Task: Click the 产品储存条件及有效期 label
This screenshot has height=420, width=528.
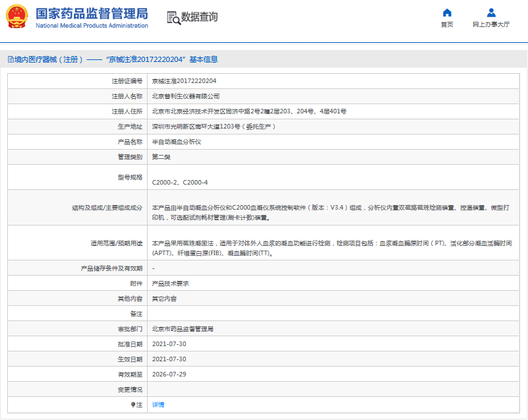Action: pos(111,268)
